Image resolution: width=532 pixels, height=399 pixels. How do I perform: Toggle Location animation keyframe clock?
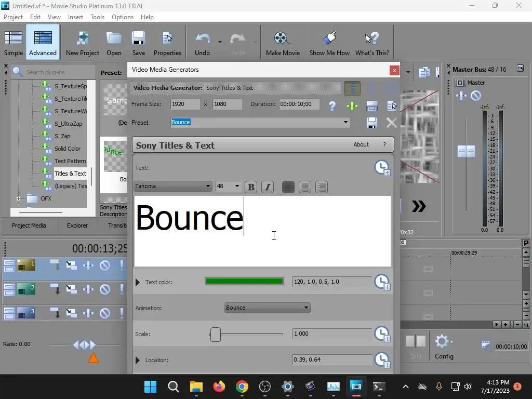coord(382,361)
